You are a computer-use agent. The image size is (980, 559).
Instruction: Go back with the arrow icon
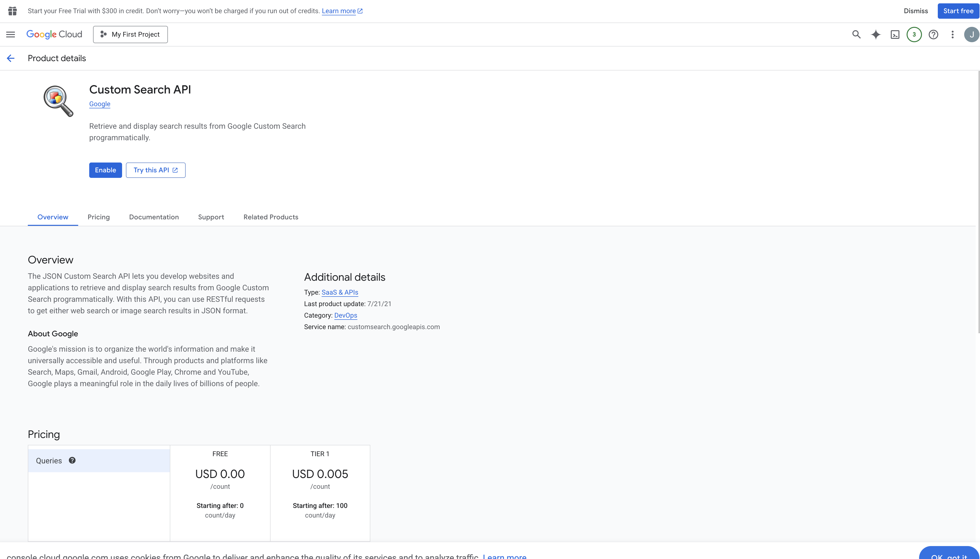click(x=11, y=58)
